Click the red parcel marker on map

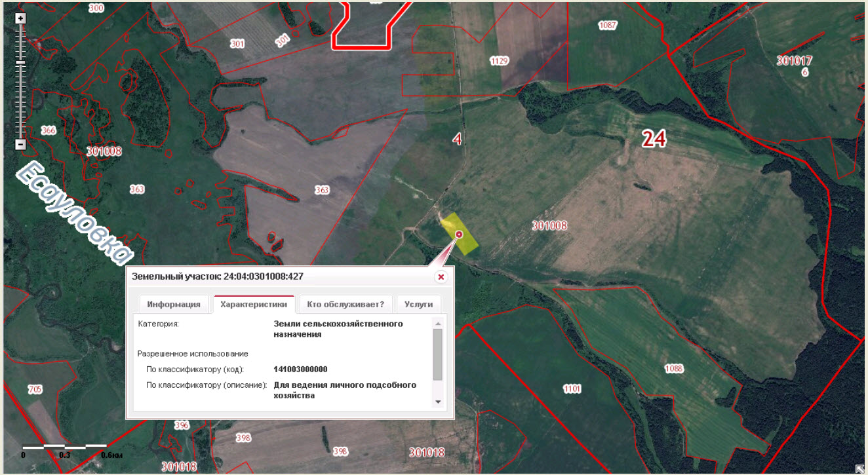pyautogui.click(x=459, y=234)
